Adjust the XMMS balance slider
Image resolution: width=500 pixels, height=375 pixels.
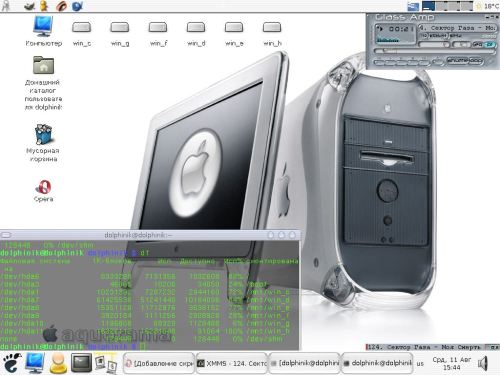[462, 44]
